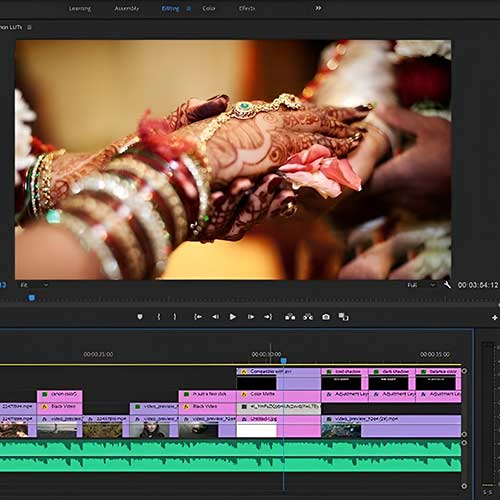Select the lower green audio waveform track
The height and width of the screenshot is (500, 500).
pos(230,464)
